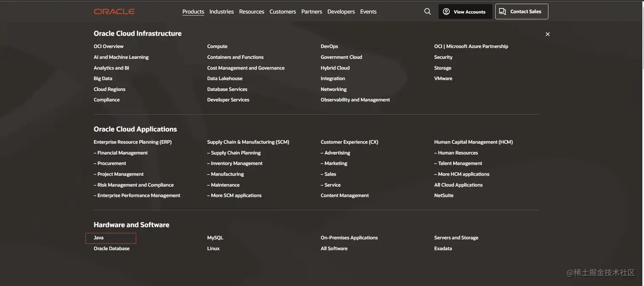Click the Integration link
Screen dimensions: 644x286
pos(333,78)
